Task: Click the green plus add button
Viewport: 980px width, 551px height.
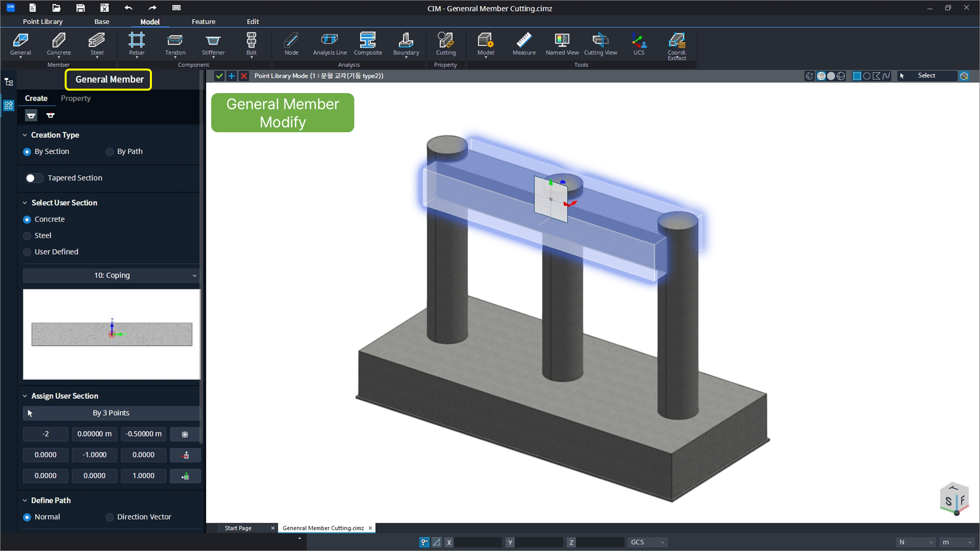Action: coord(231,76)
